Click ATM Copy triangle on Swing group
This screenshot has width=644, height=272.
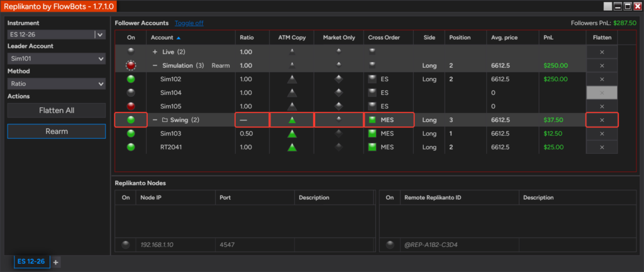292,120
